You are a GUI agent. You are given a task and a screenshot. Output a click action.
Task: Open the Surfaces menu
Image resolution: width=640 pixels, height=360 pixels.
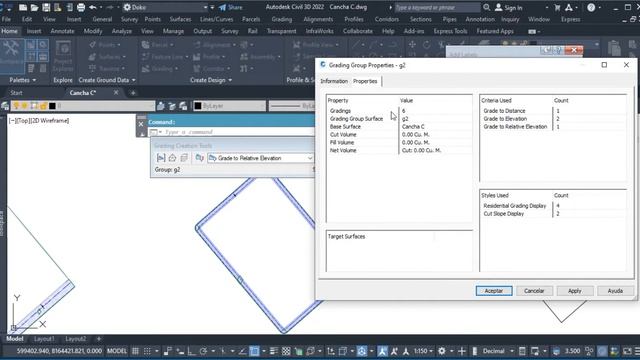180,19
